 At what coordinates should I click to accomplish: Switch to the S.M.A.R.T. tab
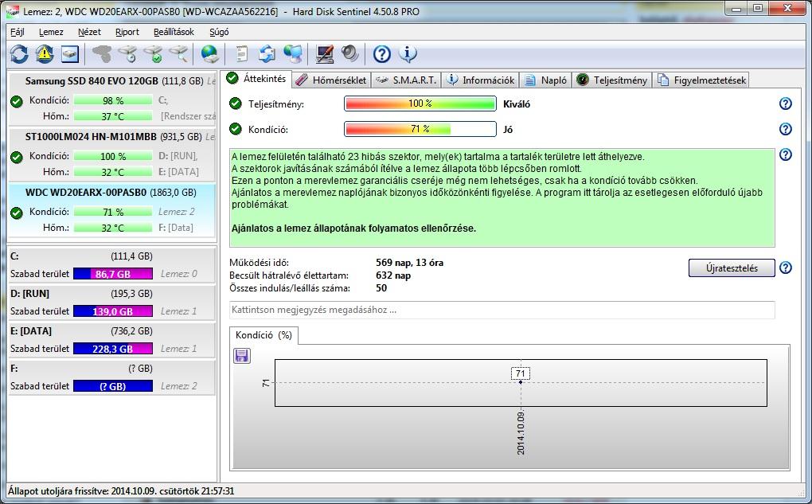pos(406,80)
